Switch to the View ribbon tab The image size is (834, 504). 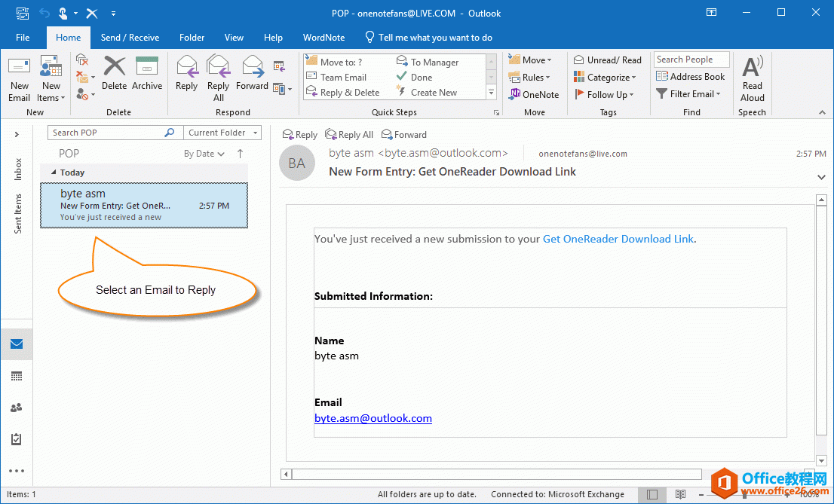tap(234, 38)
